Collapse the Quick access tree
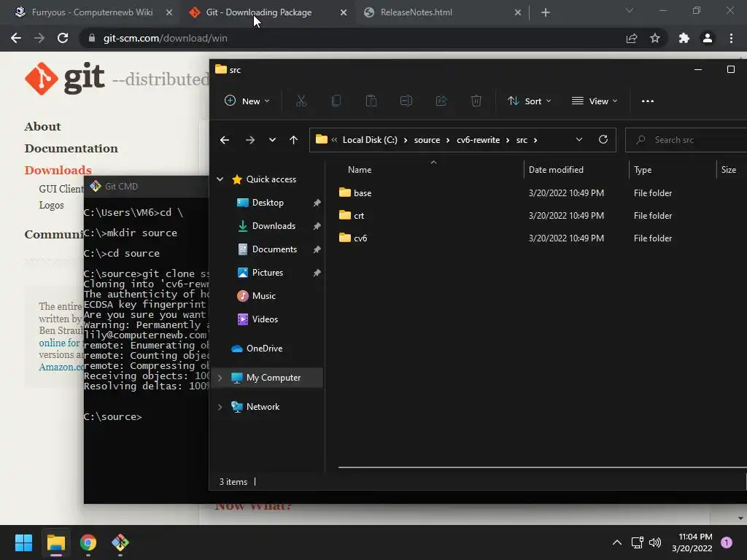This screenshot has height=560, width=747. (220, 179)
